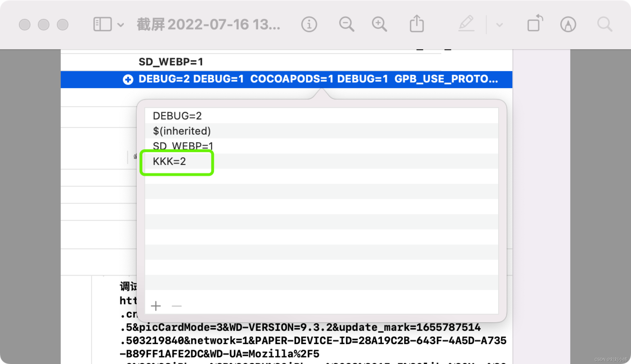Show the image info inspector
Screen dimensions: 631x364
pos(309,24)
